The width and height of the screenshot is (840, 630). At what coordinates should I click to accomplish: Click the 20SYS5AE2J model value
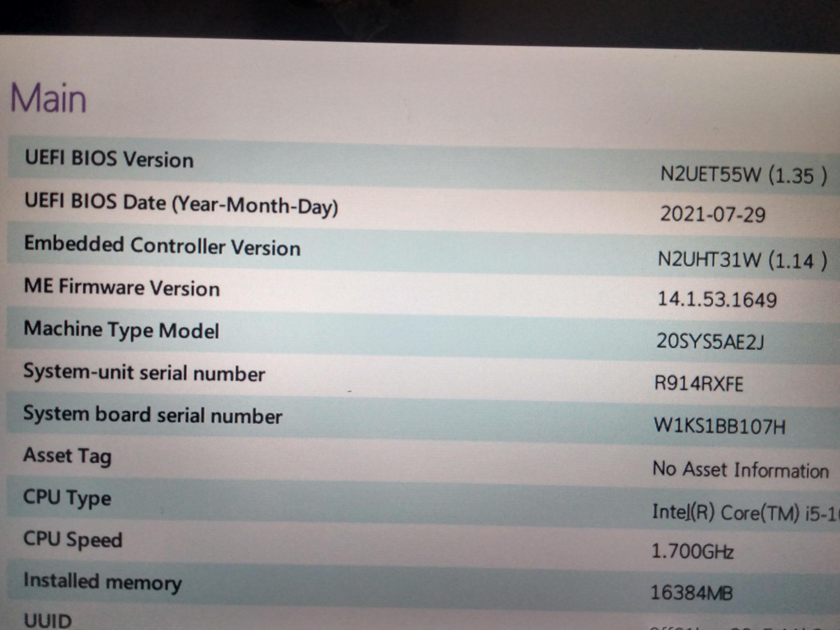click(710, 342)
